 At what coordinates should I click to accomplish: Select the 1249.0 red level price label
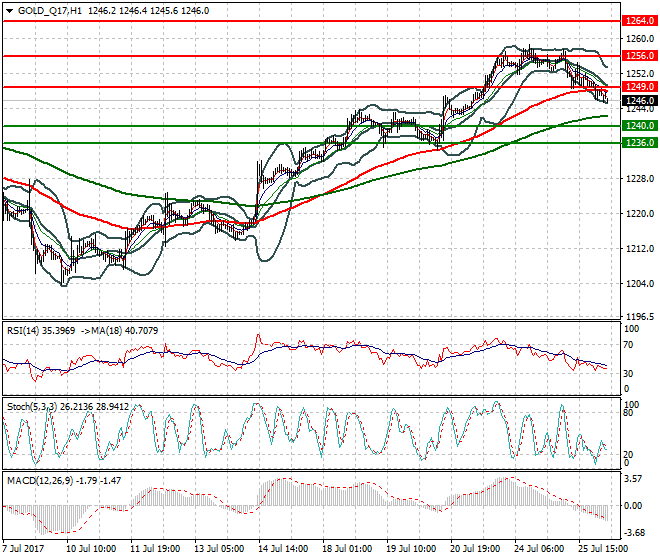click(640, 87)
